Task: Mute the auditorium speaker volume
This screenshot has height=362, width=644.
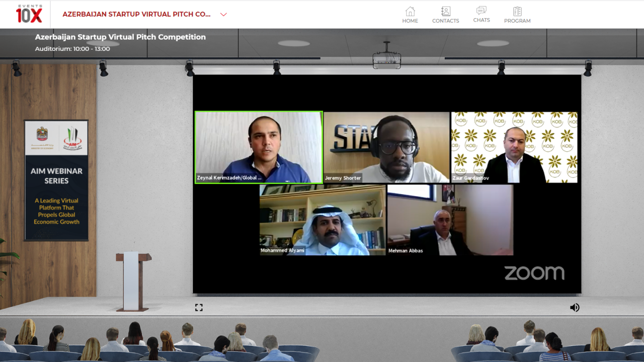Action: (575, 307)
